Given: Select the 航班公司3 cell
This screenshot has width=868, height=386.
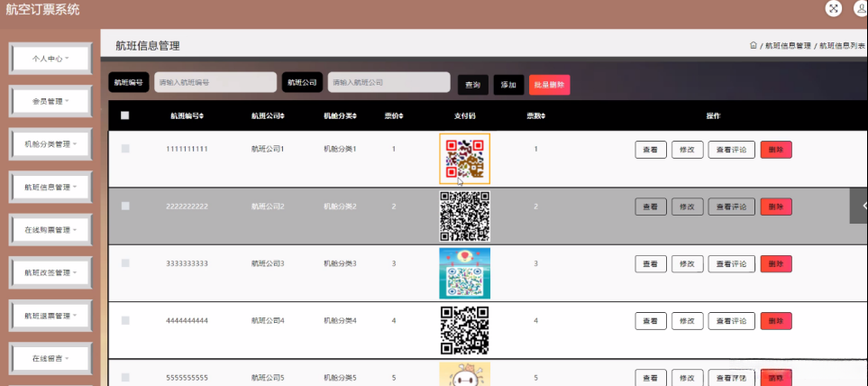Looking at the screenshot, I should click(x=268, y=263).
